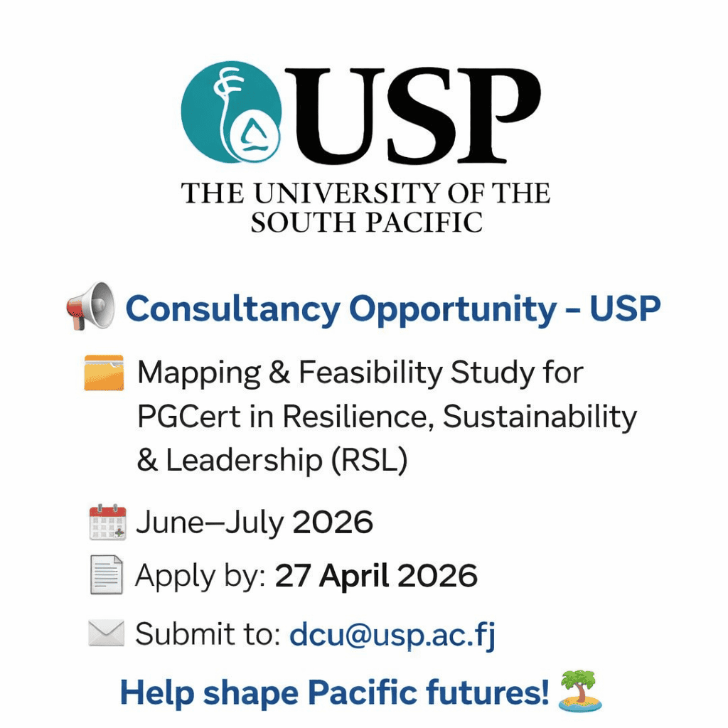Click the June–July 2026 date text
Viewport: 728px width, 728px height.
coord(255,523)
